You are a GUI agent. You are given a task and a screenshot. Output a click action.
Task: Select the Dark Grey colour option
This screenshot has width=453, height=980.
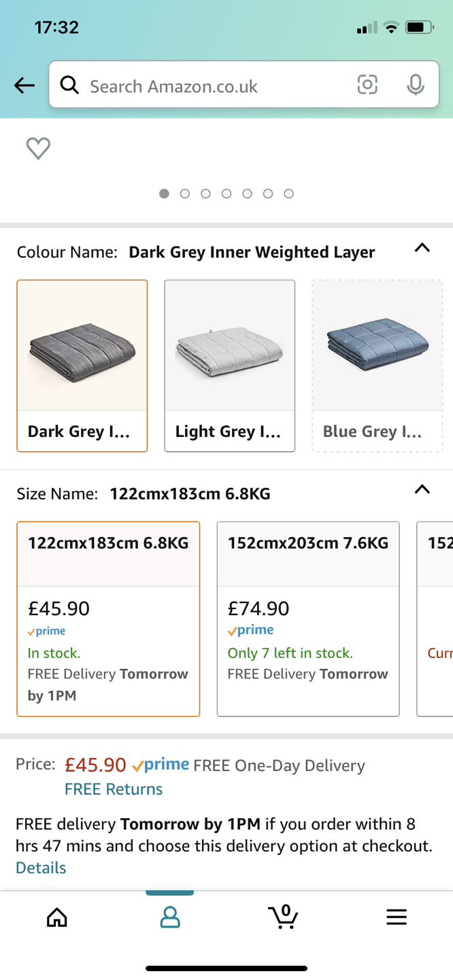82,365
